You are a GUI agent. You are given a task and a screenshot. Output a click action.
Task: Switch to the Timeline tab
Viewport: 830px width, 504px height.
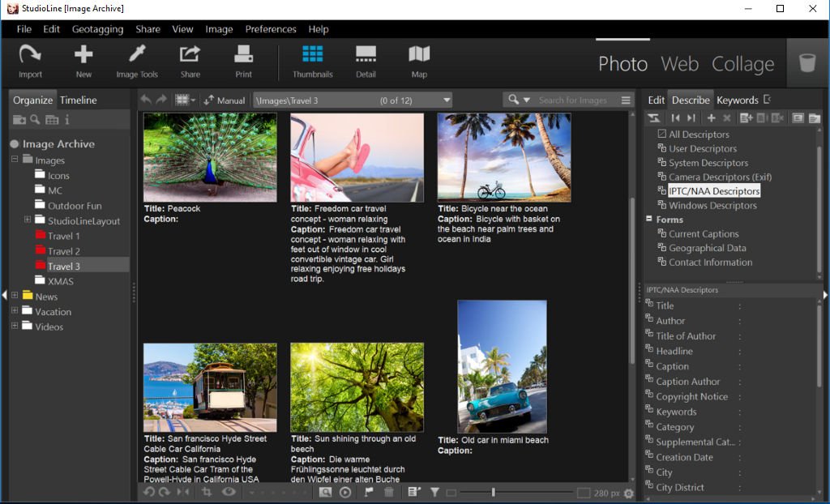click(x=78, y=100)
